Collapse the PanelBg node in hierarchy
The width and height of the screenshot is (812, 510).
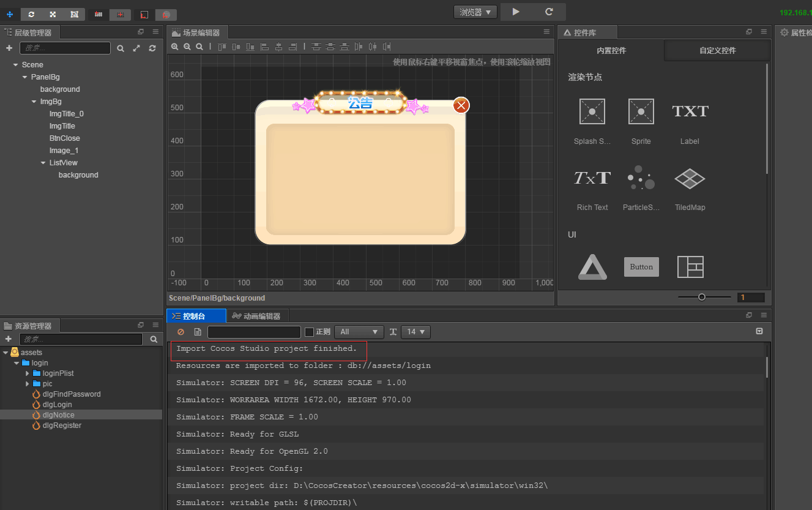click(x=25, y=77)
